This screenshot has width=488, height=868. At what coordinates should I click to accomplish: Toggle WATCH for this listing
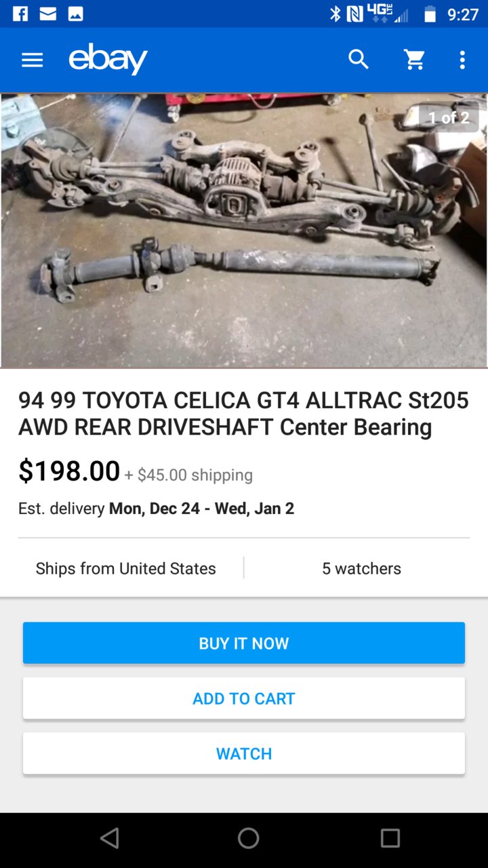click(x=244, y=753)
